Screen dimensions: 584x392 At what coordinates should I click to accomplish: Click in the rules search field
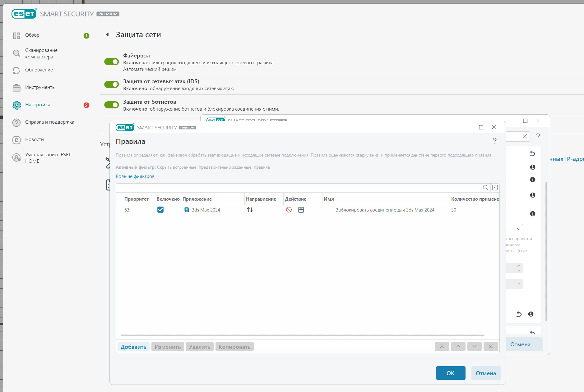pos(299,188)
